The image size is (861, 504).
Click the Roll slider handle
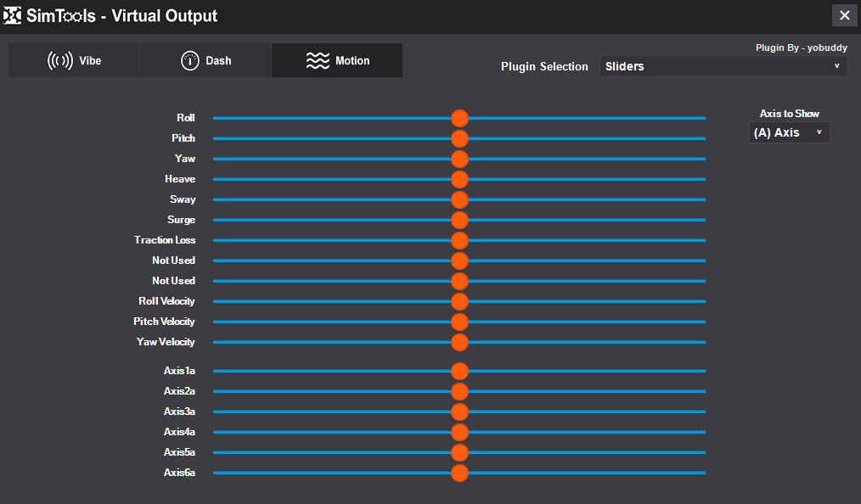click(459, 118)
